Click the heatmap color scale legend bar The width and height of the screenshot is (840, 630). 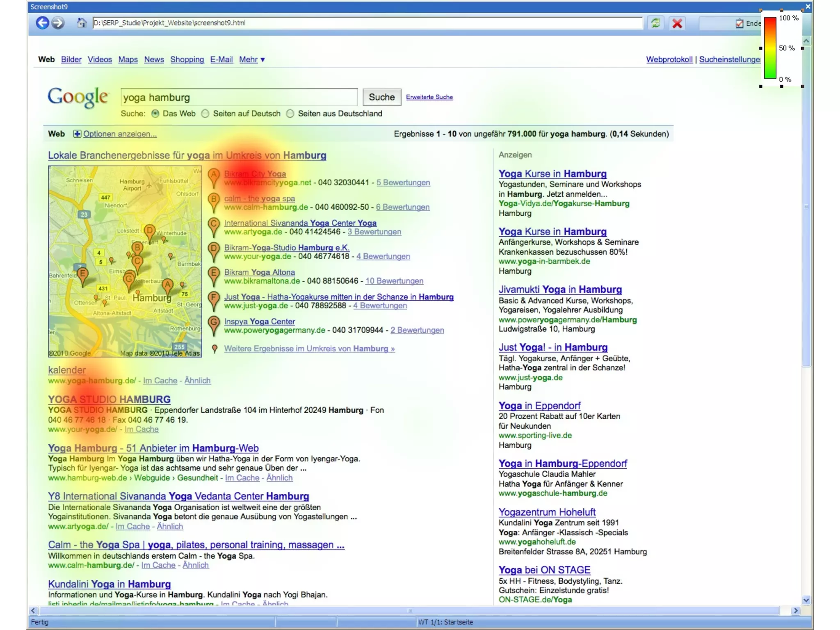(770, 48)
